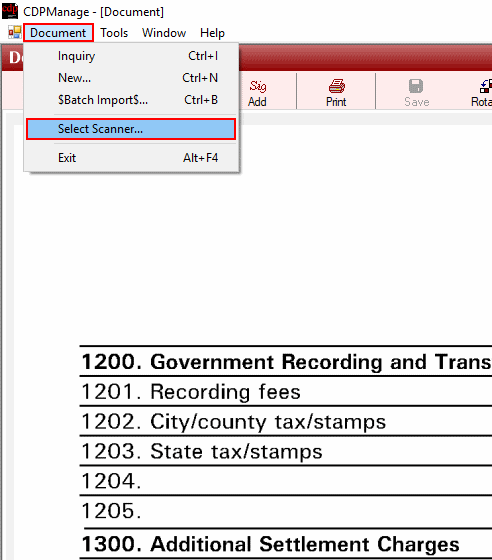Click the 1201. Recording fees row
The height and width of the screenshot is (560, 492).
coord(286,392)
